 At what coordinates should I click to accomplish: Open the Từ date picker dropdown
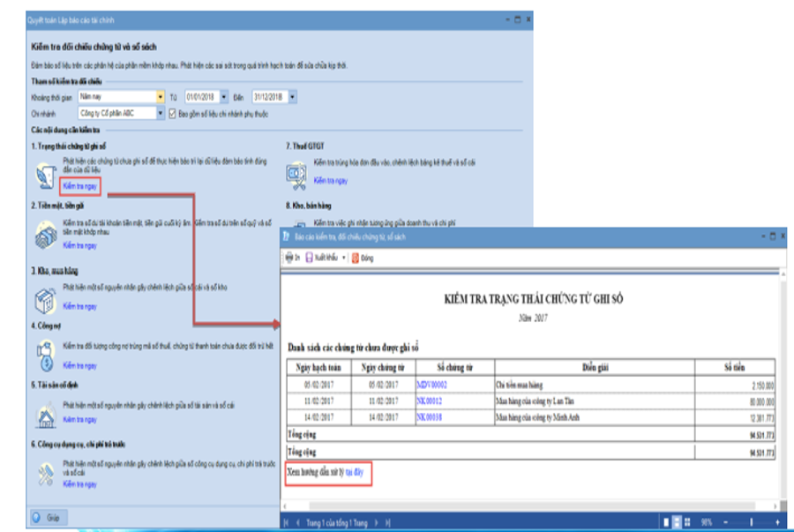click(224, 96)
